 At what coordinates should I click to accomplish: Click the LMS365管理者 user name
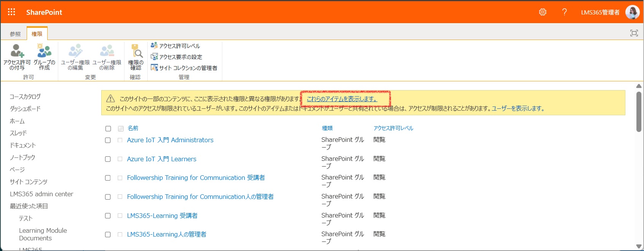[600, 12]
